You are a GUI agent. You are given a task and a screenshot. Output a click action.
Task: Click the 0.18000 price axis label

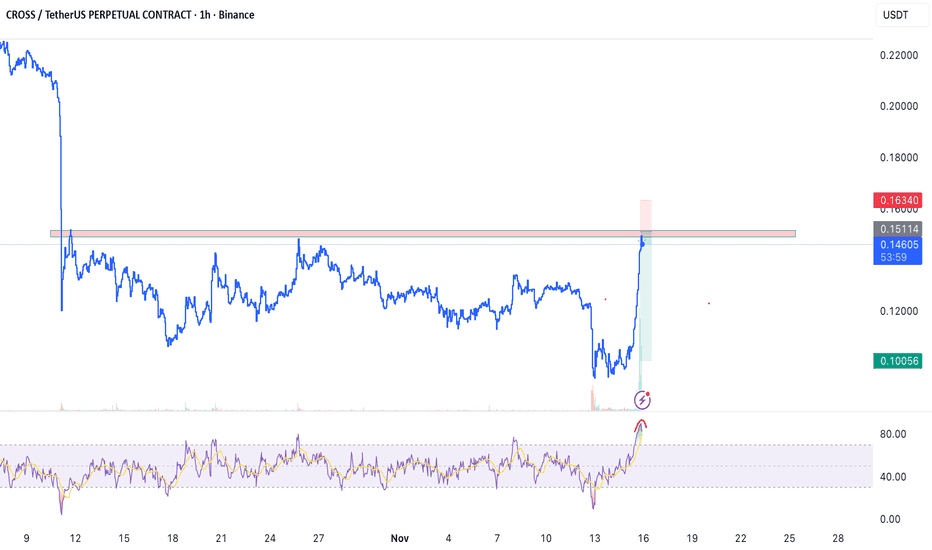(899, 158)
